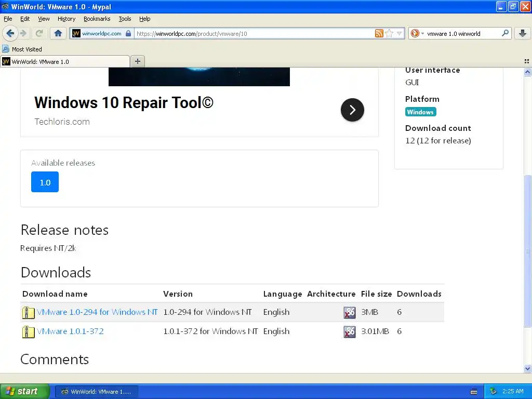Open the Windows 10 Repair Tool ad headline
Viewport: 532px width, 399px height.
click(x=124, y=102)
